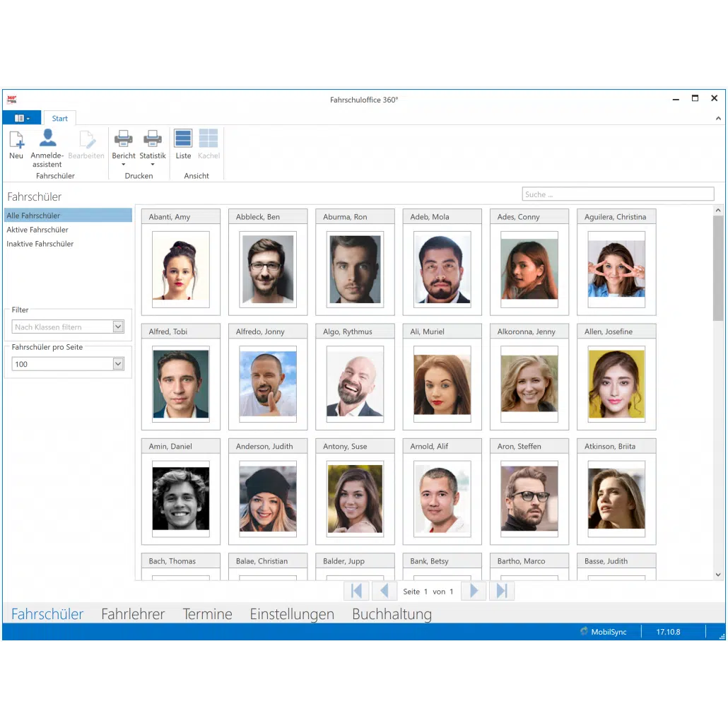Viewport: 728px width, 728px height.
Task: Select the Start ribbon tab
Action: pyautogui.click(x=60, y=118)
